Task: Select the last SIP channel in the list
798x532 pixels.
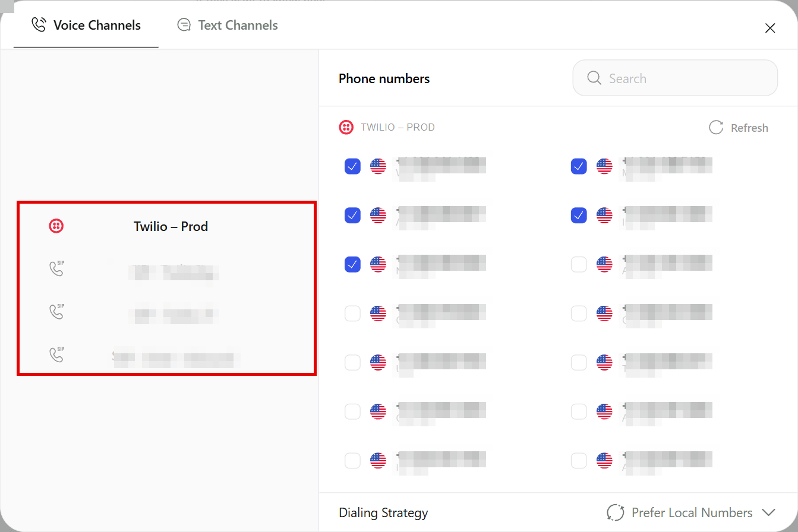Action: coord(166,356)
